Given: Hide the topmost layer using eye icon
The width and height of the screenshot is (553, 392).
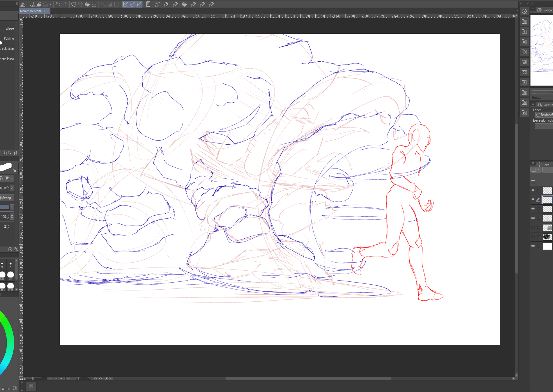Looking at the screenshot, I should tap(533, 191).
